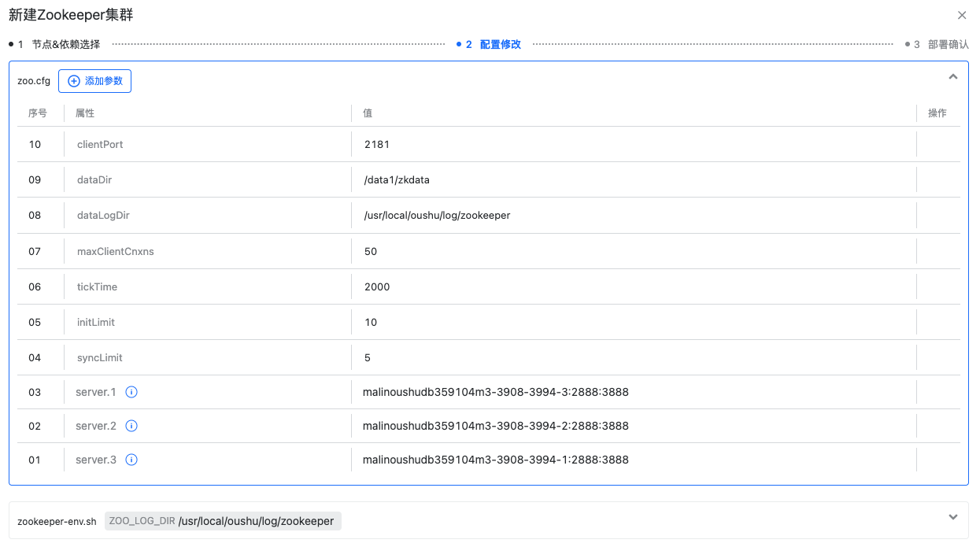Click the 添加参数 button
Viewport: 980px width, 558px height.
point(94,81)
